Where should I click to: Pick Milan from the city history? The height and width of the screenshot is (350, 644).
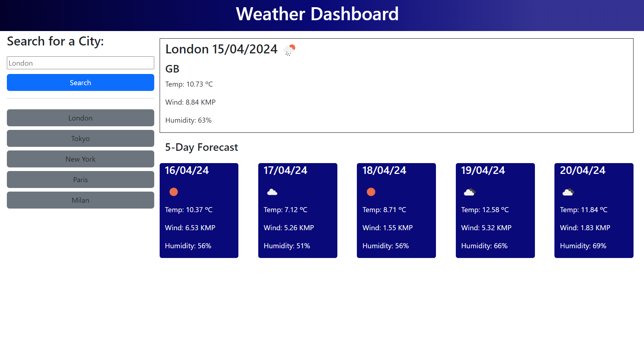[80, 200]
